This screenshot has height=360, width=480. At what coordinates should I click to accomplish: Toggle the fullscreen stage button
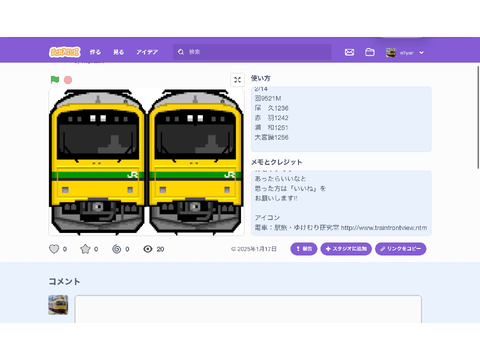237,80
